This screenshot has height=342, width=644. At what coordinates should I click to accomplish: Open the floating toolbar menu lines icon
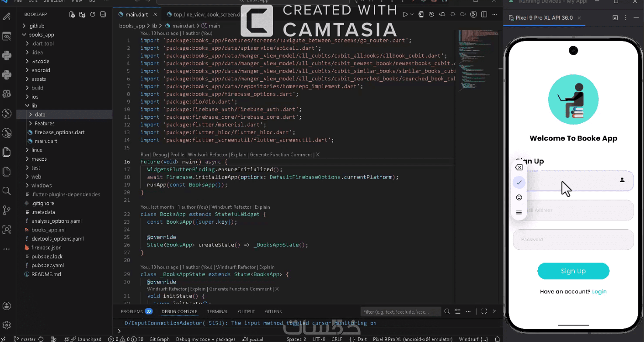[x=519, y=213]
